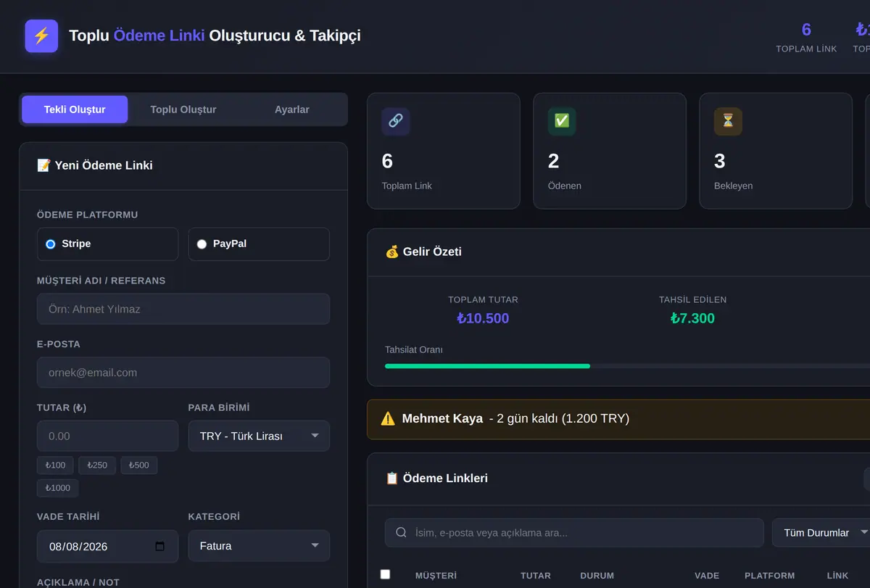870x588 pixels.
Task: Click the Tahsilat Oranı progress bar
Action: [x=627, y=366]
